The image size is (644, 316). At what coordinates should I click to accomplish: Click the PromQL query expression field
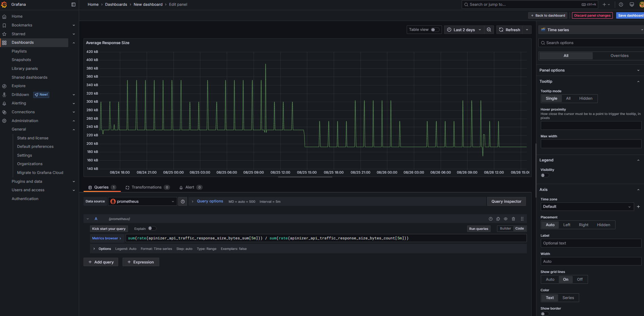click(326, 238)
